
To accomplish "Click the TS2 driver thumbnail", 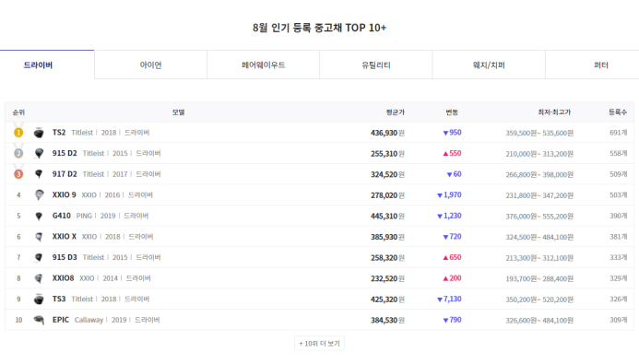I will [x=39, y=133].
